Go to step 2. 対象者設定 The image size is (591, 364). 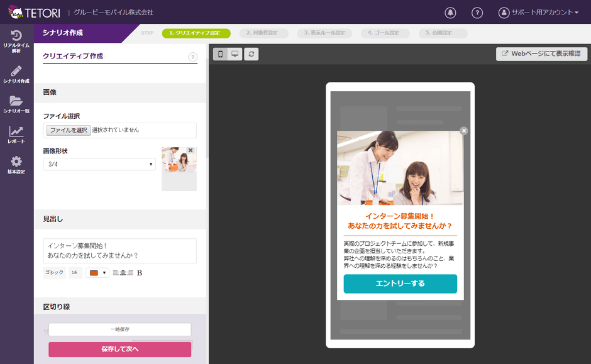pos(267,33)
